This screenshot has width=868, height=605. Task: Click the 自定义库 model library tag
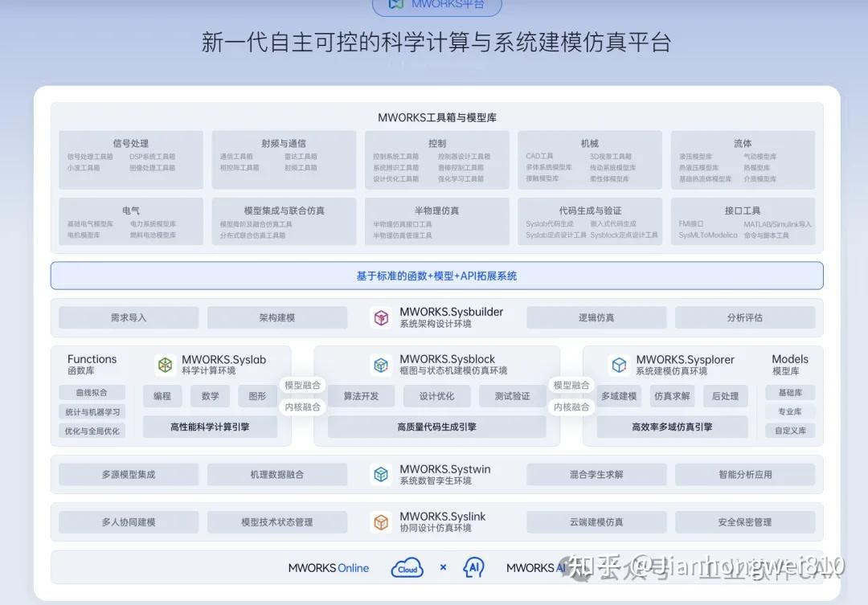[x=790, y=431]
